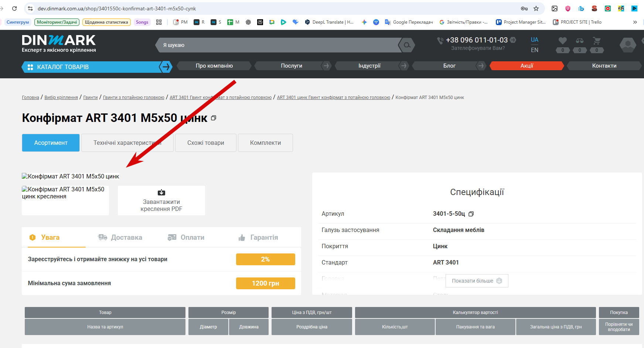Click the download icon above креслення PDF

(x=161, y=192)
